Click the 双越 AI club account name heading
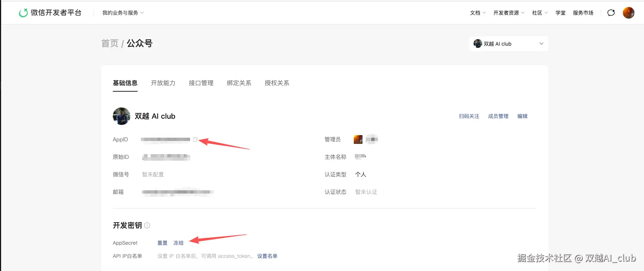The image size is (644, 271). point(155,116)
